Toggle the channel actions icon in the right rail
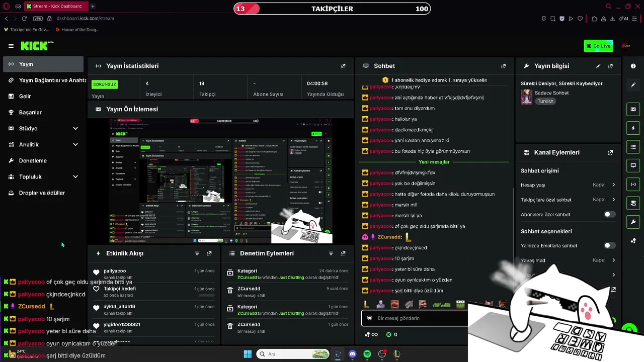644x362 pixels. (x=633, y=203)
